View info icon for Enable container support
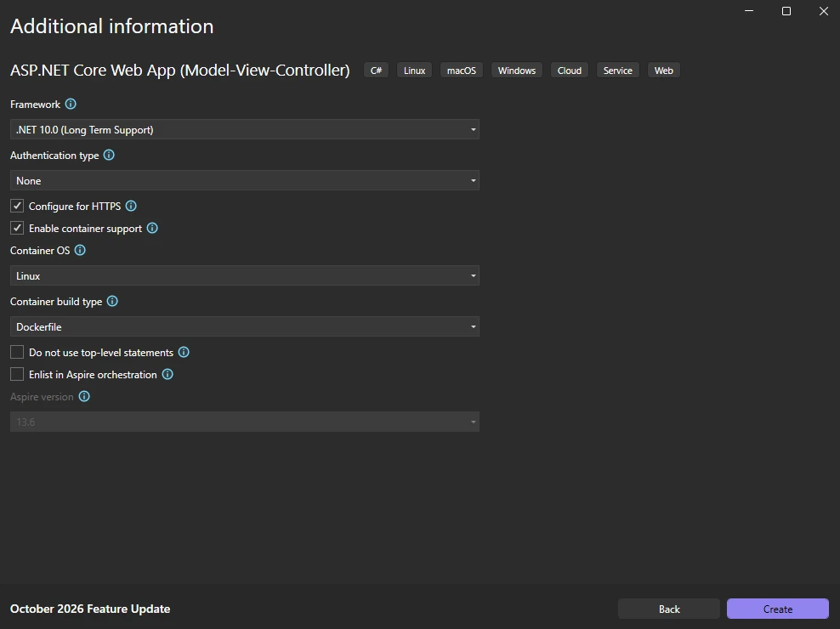 [x=152, y=229]
